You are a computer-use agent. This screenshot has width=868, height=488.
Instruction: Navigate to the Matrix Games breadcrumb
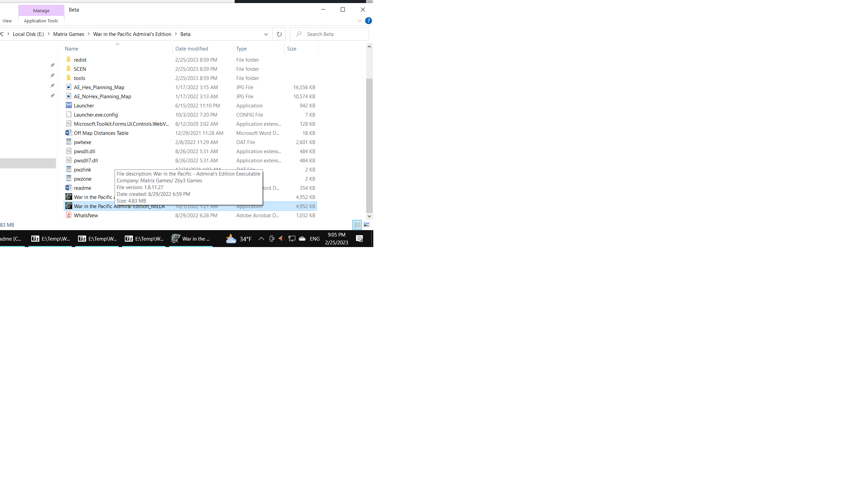click(68, 34)
